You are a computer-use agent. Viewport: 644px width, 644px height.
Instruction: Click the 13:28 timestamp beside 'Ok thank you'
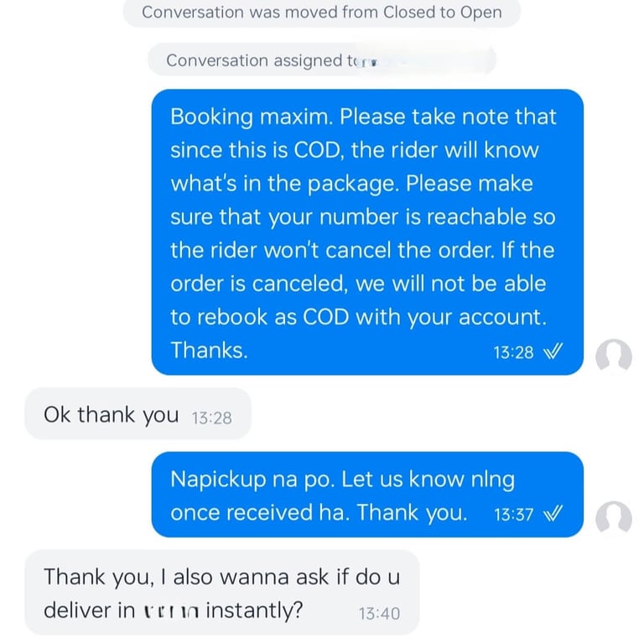point(211,418)
